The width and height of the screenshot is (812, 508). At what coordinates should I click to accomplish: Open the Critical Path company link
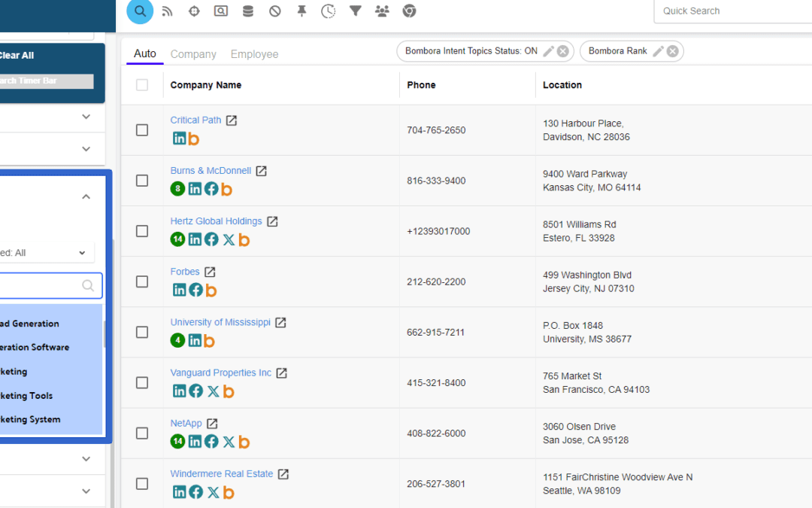(195, 120)
